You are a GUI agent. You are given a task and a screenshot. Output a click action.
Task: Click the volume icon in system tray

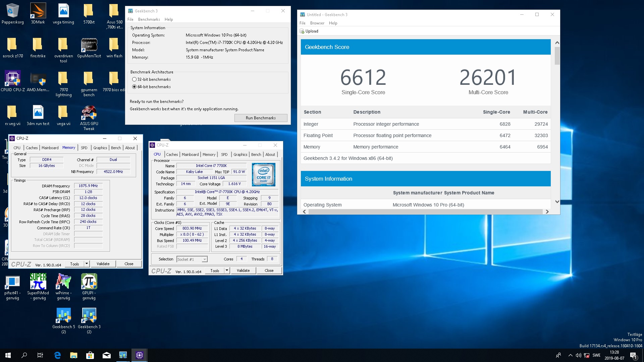point(578,355)
